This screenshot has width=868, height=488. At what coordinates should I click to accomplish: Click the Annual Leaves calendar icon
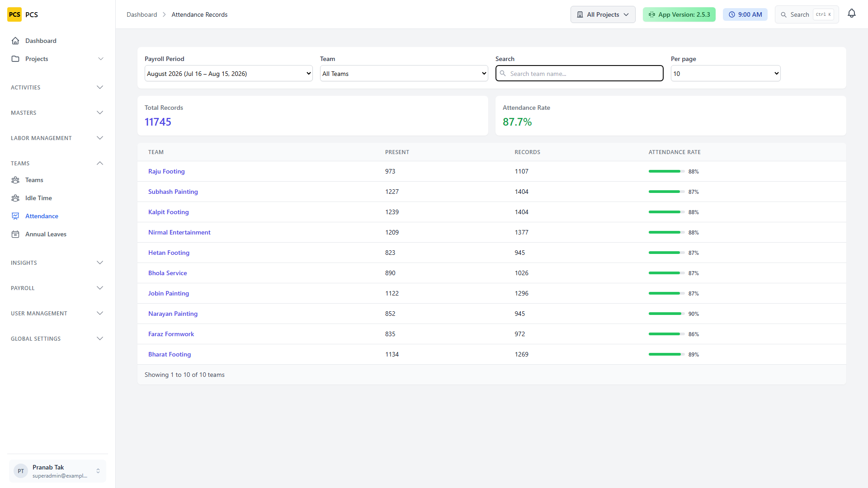[15, 234]
